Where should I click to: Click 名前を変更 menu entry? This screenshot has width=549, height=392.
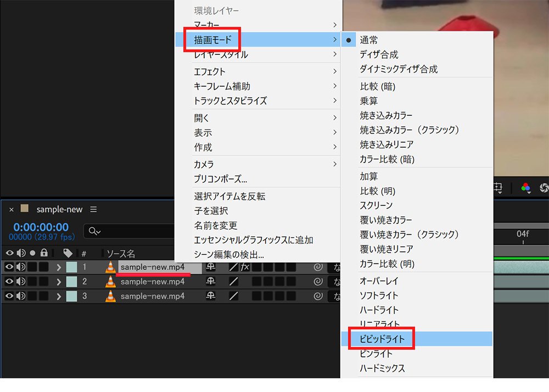(257, 226)
